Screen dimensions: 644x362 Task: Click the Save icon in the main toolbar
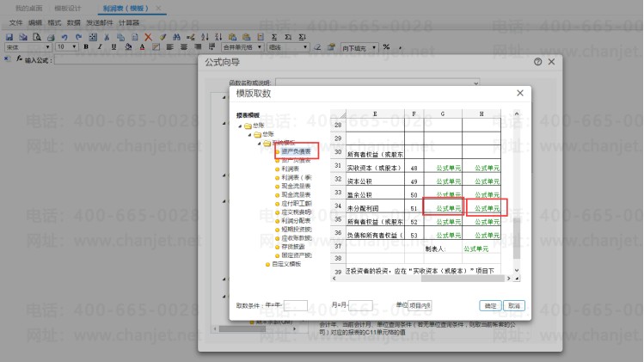(x=9, y=37)
